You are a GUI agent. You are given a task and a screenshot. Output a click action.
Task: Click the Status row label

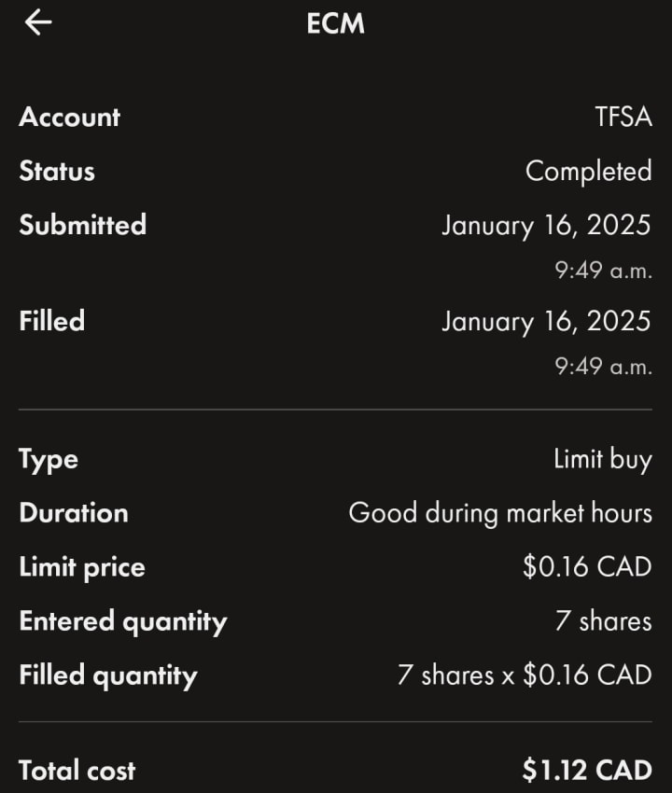pyautogui.click(x=57, y=172)
